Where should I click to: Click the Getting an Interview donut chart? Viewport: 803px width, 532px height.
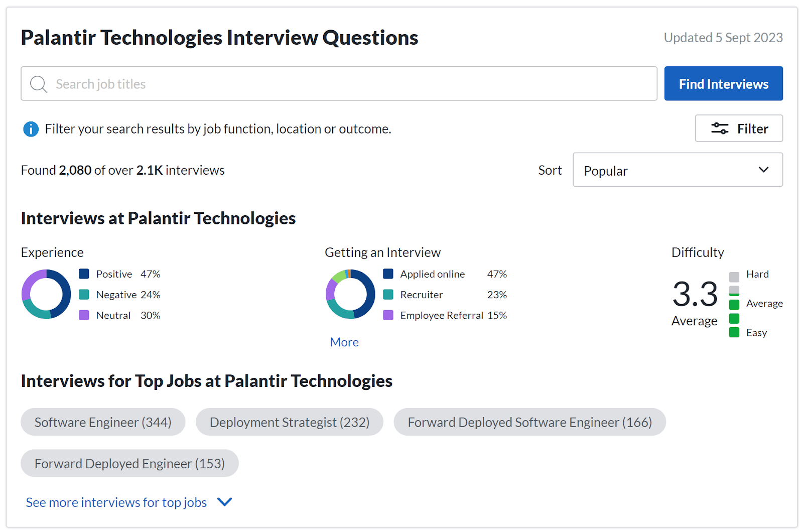coord(350,294)
